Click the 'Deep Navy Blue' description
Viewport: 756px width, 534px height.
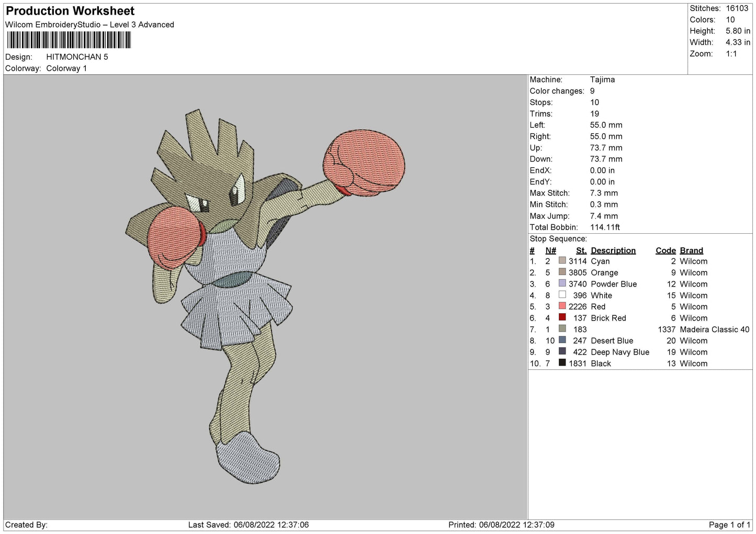coord(620,352)
